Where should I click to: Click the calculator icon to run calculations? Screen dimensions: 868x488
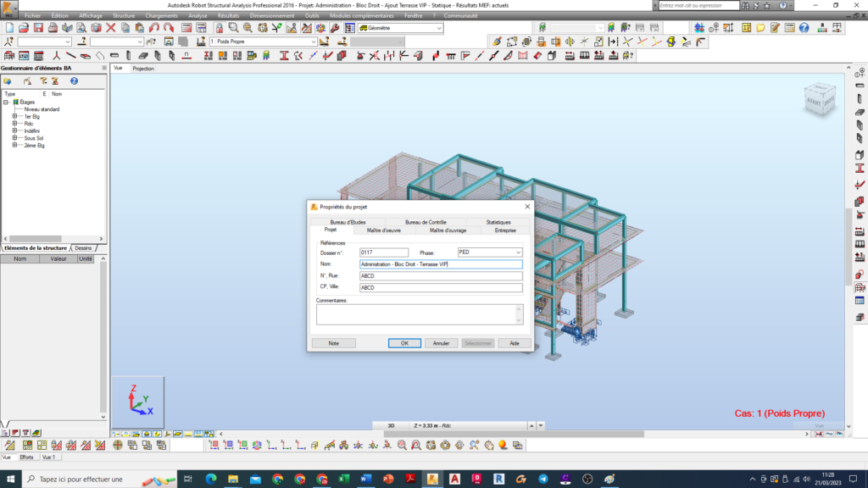coord(789,29)
